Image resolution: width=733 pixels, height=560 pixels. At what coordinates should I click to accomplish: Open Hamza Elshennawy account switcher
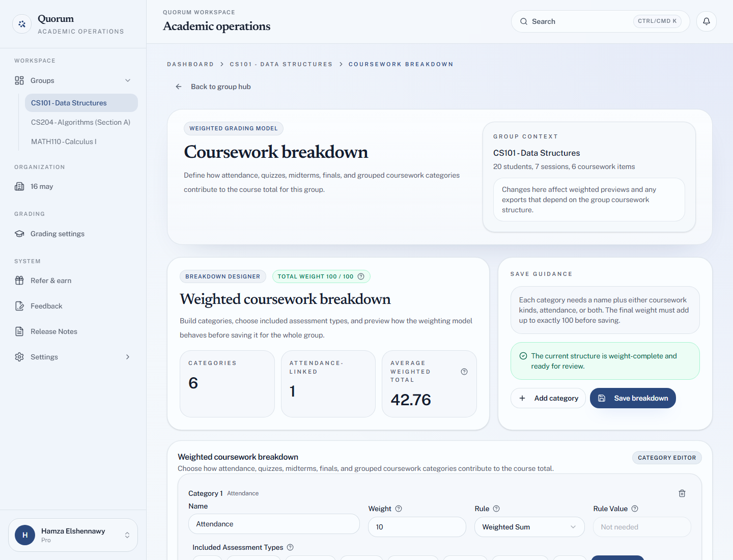click(x=73, y=535)
